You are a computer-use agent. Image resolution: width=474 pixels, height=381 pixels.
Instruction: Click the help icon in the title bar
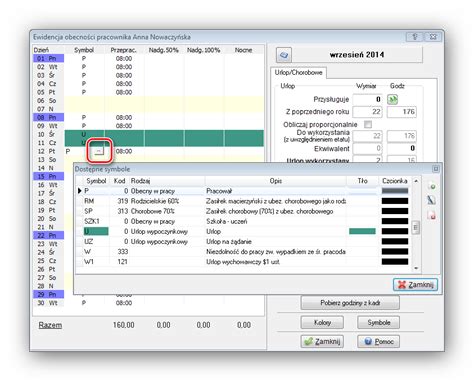click(415, 37)
